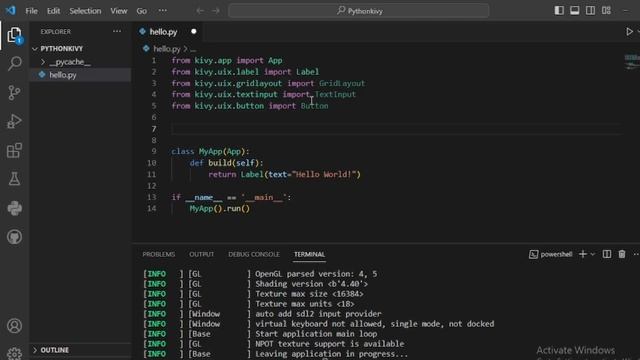Open the launch profile dropdown beside plus
The image size is (640, 360).
point(593,254)
